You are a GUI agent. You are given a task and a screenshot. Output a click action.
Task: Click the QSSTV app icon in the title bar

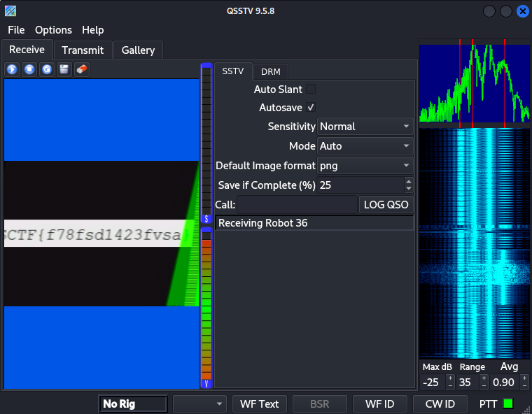10,11
